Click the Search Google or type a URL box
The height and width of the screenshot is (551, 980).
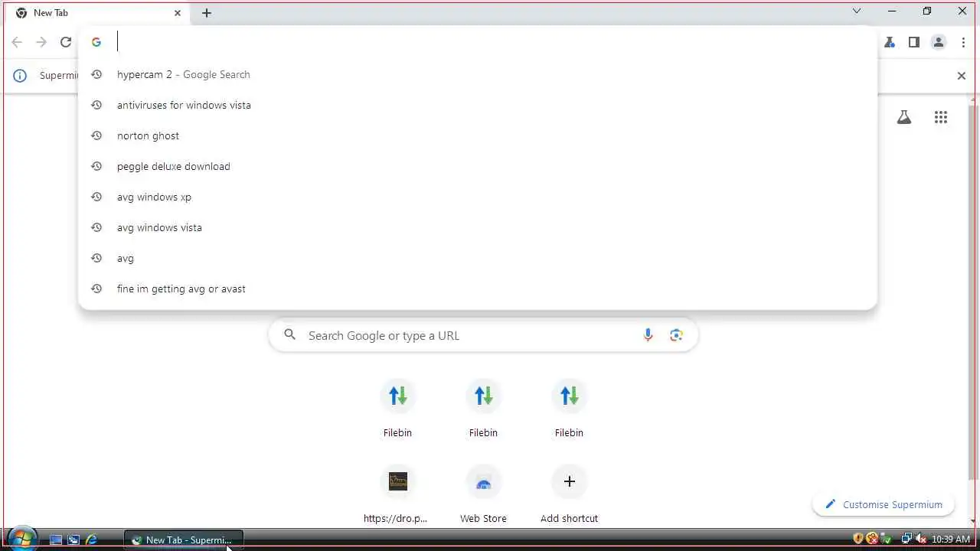[x=483, y=335]
